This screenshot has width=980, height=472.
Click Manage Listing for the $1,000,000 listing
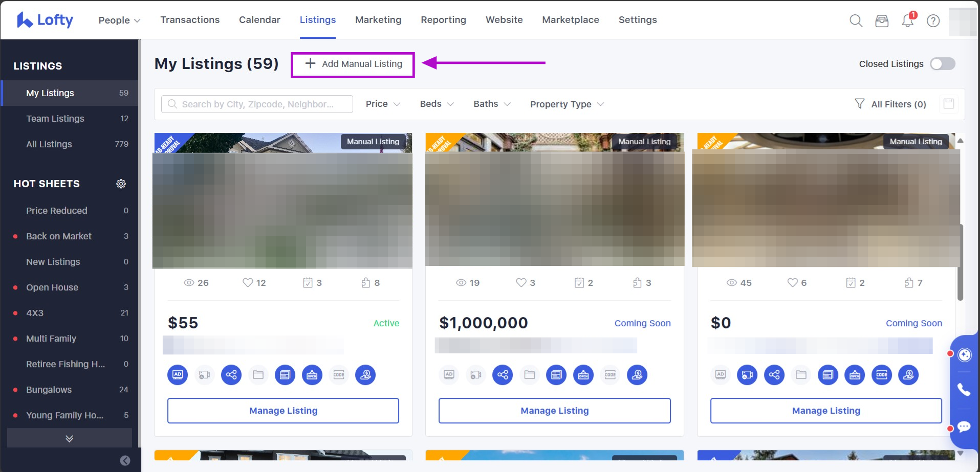coord(554,411)
